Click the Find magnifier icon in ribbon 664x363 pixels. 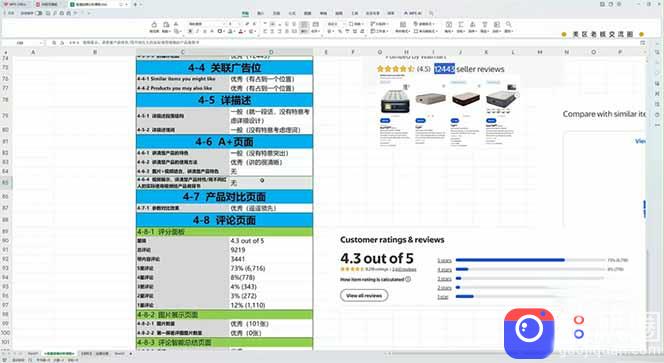tap(509, 25)
